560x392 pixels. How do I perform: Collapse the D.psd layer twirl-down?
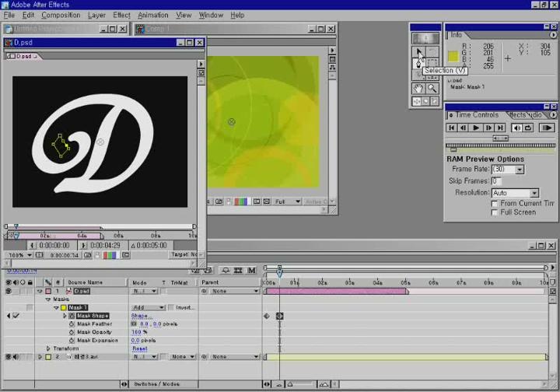click(x=40, y=291)
